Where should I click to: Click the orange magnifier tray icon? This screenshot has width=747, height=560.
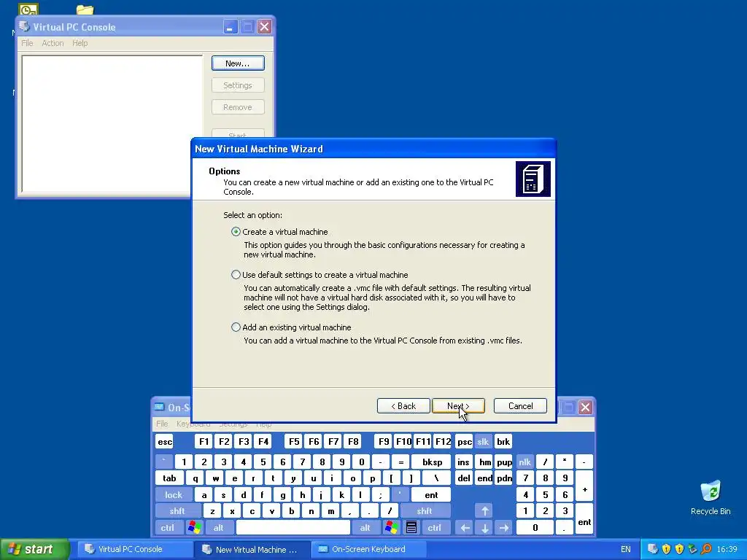pyautogui.click(x=706, y=549)
